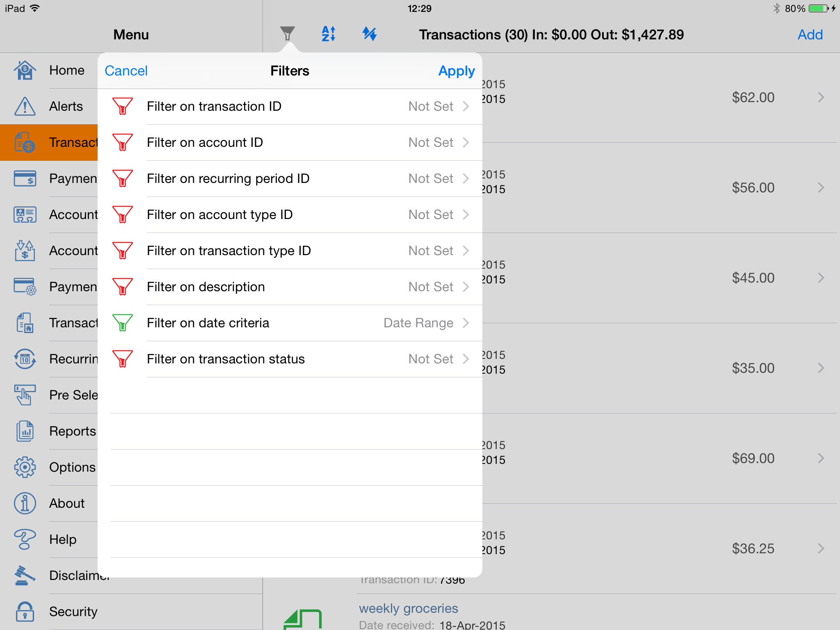Select the Alerts warning triangle icon
Viewport: 840px width, 630px height.
click(x=25, y=106)
